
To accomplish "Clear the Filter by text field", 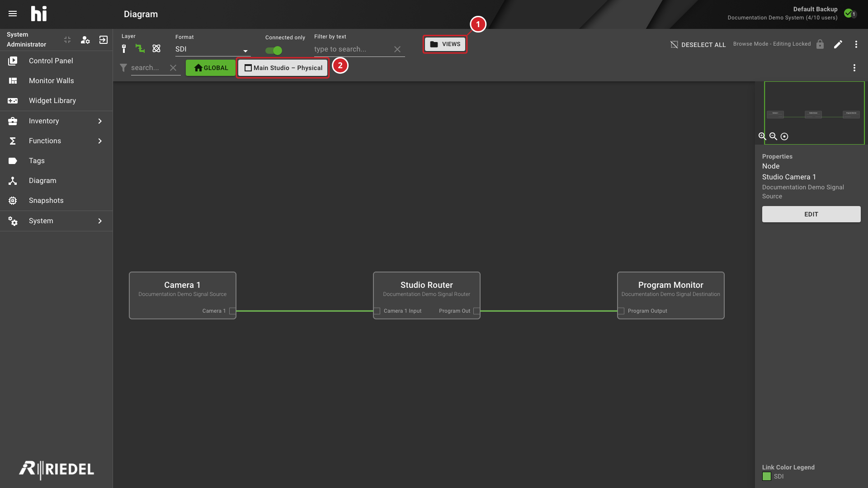I will click(x=397, y=49).
